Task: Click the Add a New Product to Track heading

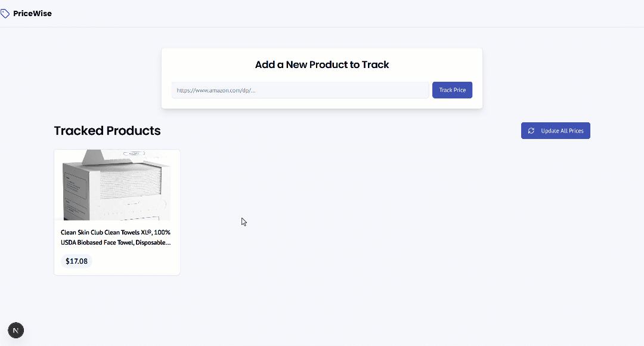Action: point(321,64)
